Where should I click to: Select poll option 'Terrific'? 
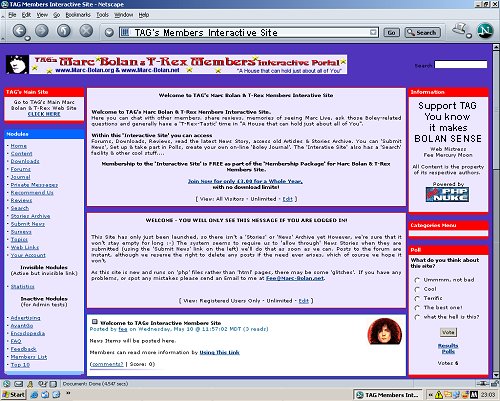[417, 298]
